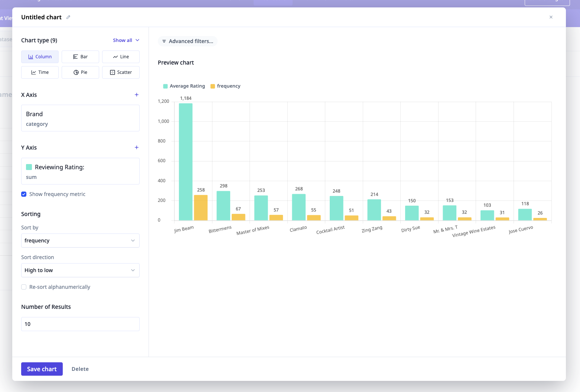Click Jose Cuervo teal bar labeled 118
This screenshot has width=580, height=392.
525,215
